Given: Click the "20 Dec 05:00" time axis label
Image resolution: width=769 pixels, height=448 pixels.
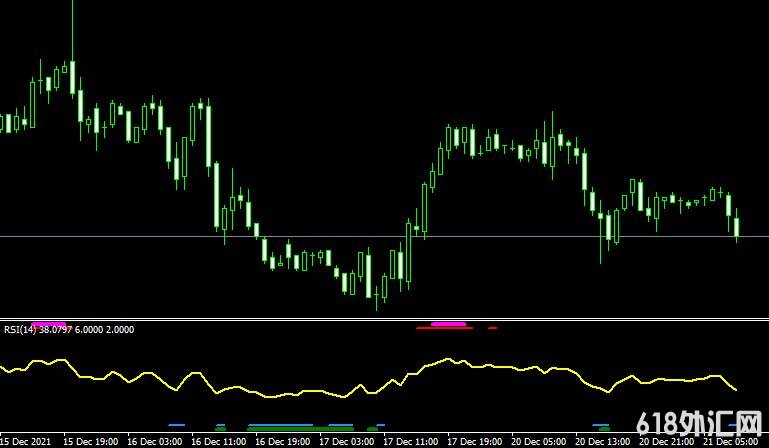Looking at the screenshot, I should tap(539, 442).
